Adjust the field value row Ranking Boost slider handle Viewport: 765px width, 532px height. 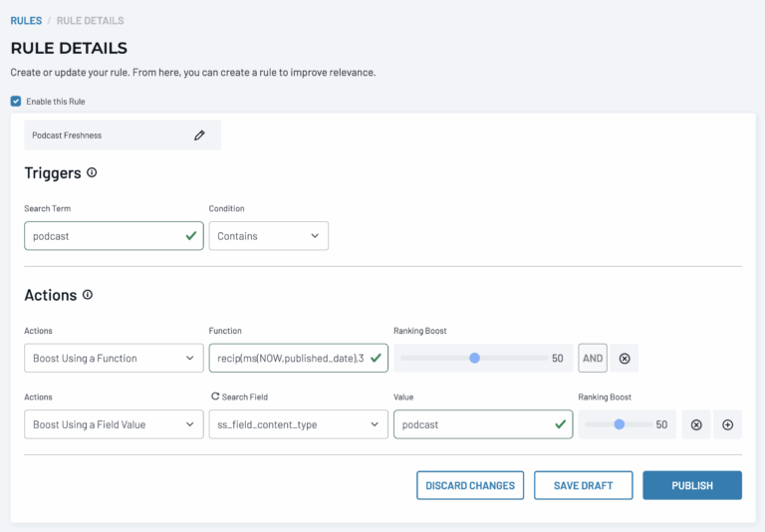click(x=620, y=424)
